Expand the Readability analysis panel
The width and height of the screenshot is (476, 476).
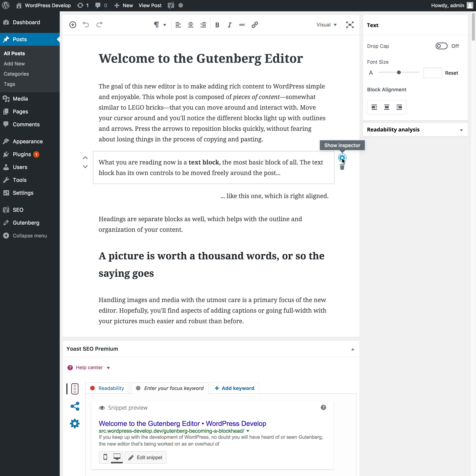point(461,130)
